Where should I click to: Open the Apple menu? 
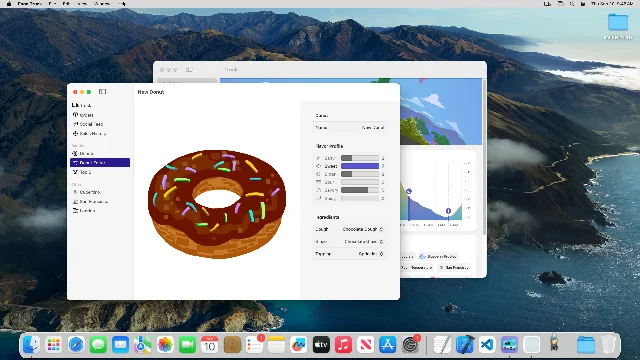pyautogui.click(x=9, y=4)
